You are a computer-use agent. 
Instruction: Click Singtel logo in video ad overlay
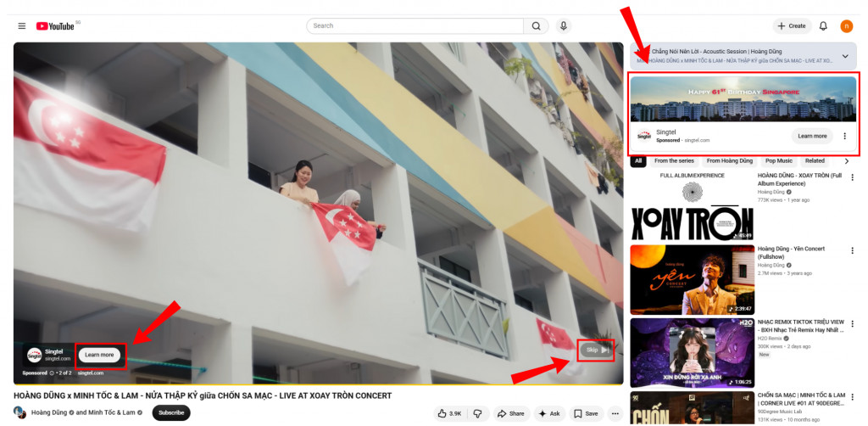point(34,355)
